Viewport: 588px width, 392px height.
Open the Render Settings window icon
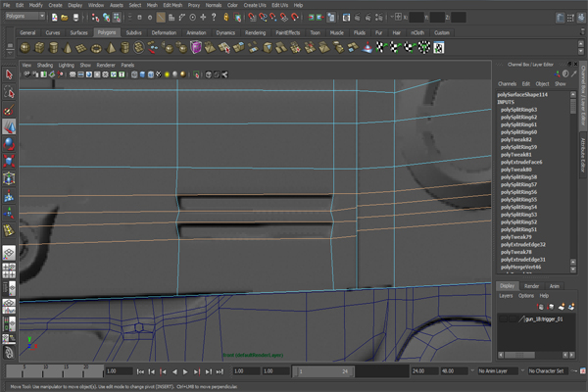[378, 18]
